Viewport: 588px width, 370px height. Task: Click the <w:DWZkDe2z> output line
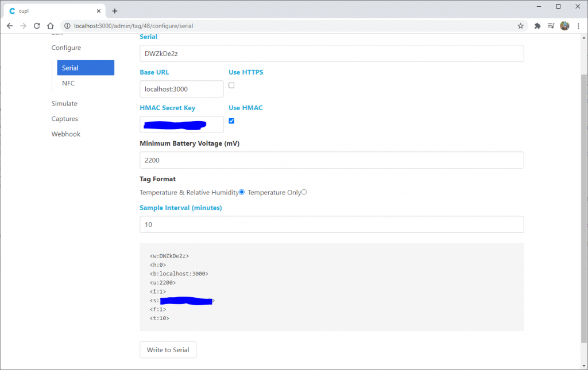coord(169,256)
